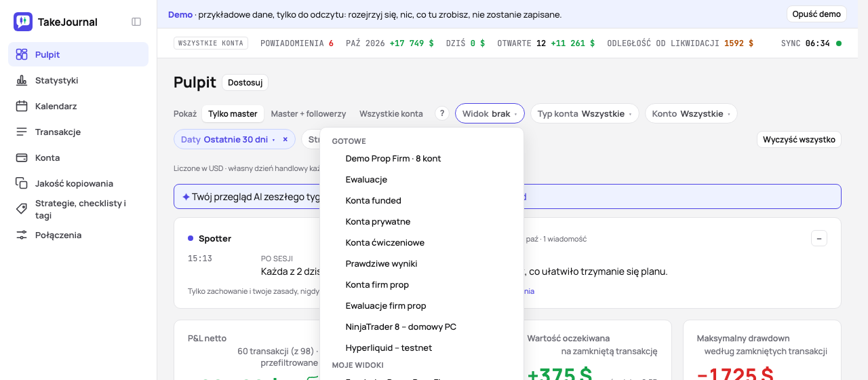Viewport: 868px width, 380px height.
Task: Click the P&L netto card heading
Action: (207, 338)
